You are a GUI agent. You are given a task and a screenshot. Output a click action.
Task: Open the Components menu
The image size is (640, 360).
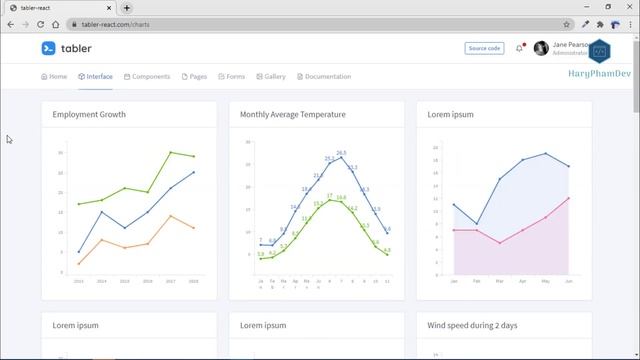pyautogui.click(x=147, y=76)
